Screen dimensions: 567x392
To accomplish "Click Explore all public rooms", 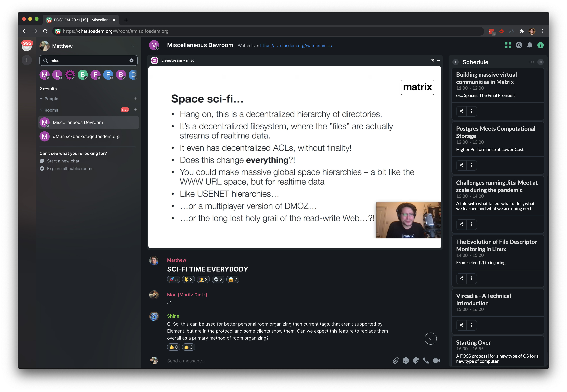I will pyautogui.click(x=70, y=169).
